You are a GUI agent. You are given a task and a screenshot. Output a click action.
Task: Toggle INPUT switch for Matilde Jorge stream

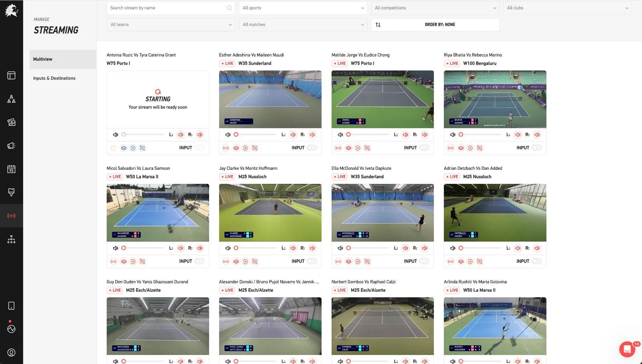pos(424,148)
